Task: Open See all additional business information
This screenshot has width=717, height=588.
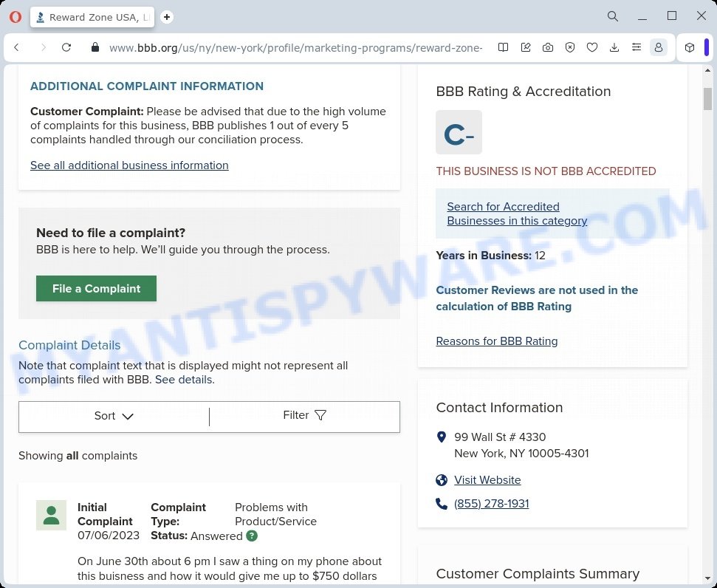Action: (129, 165)
